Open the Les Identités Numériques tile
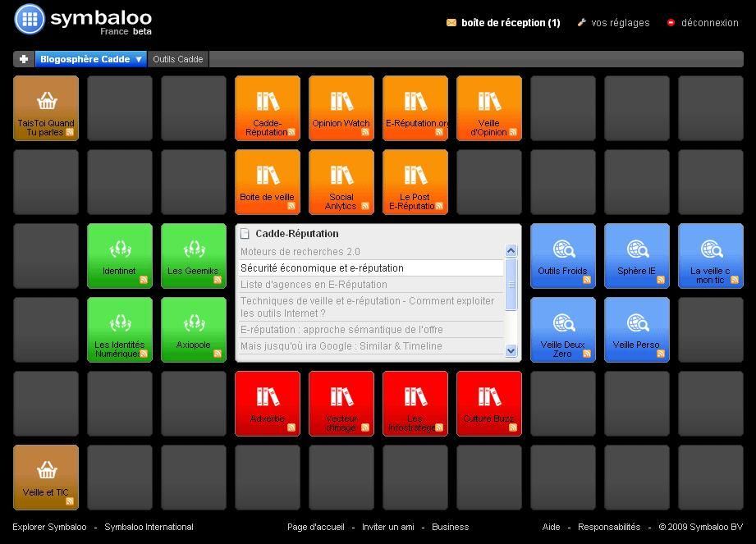Screen dimensions: 756x544 (x=120, y=330)
